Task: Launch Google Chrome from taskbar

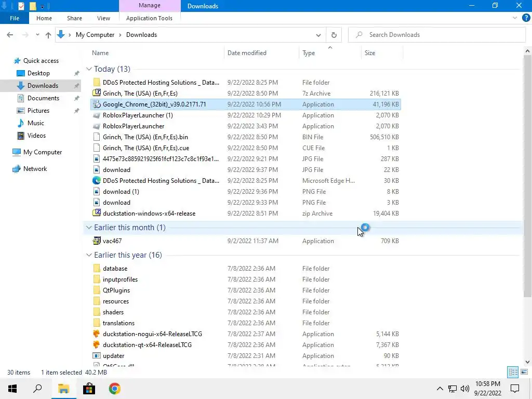Action: 115,389
